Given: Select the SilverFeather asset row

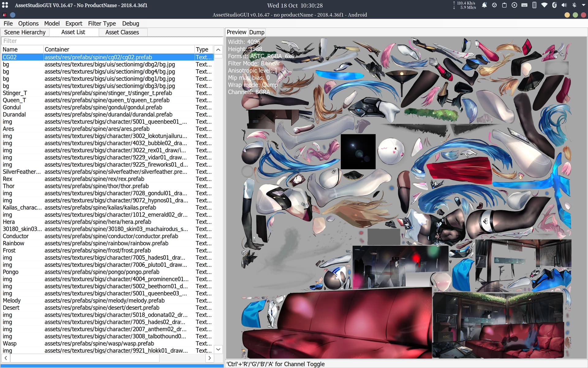Looking at the screenshot, I should (x=107, y=172).
